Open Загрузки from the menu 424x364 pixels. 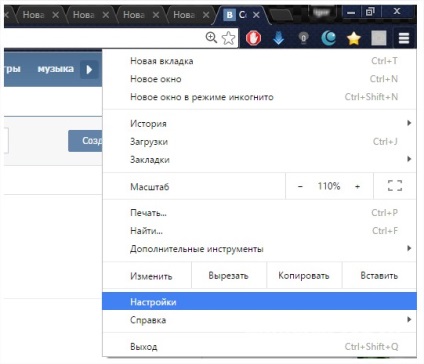tap(259, 142)
